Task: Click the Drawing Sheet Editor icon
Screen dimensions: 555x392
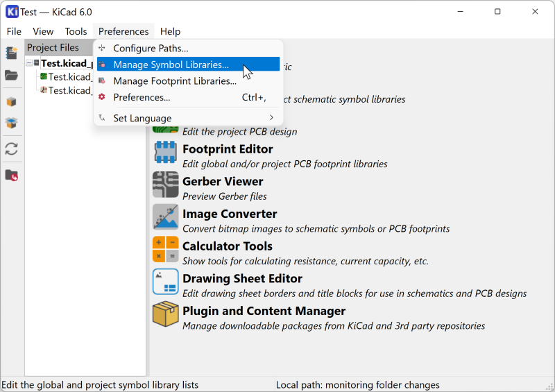Action: 165,282
